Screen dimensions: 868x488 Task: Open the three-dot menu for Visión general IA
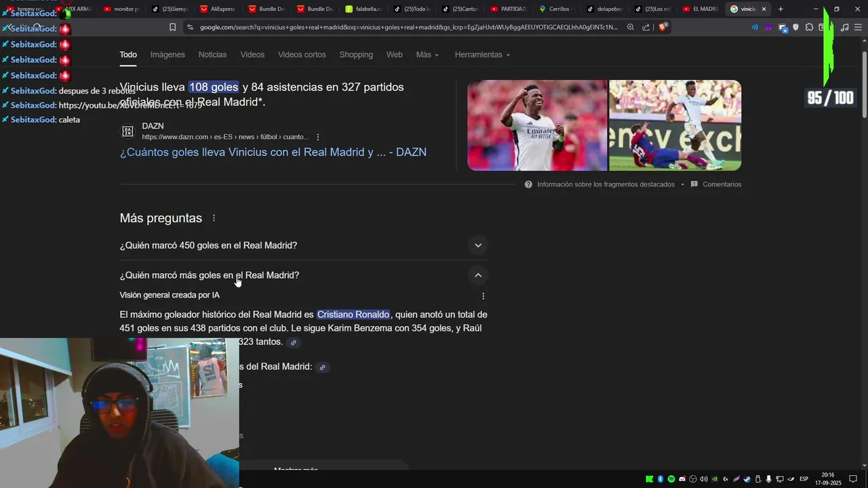pyautogui.click(x=483, y=296)
